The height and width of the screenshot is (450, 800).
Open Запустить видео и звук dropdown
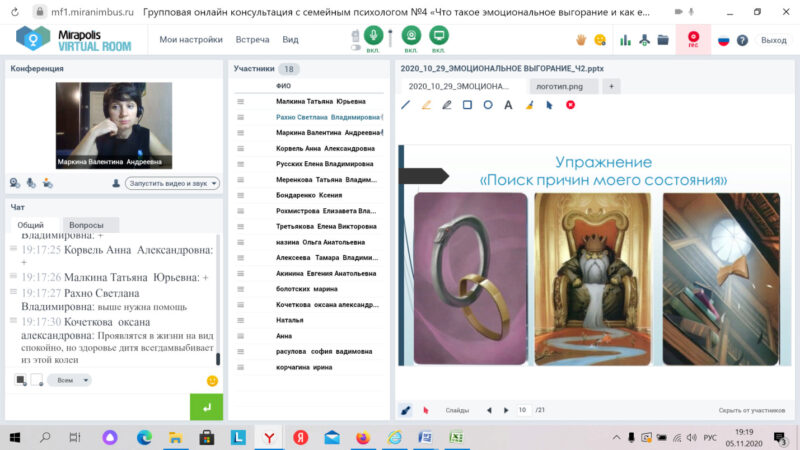[172, 183]
